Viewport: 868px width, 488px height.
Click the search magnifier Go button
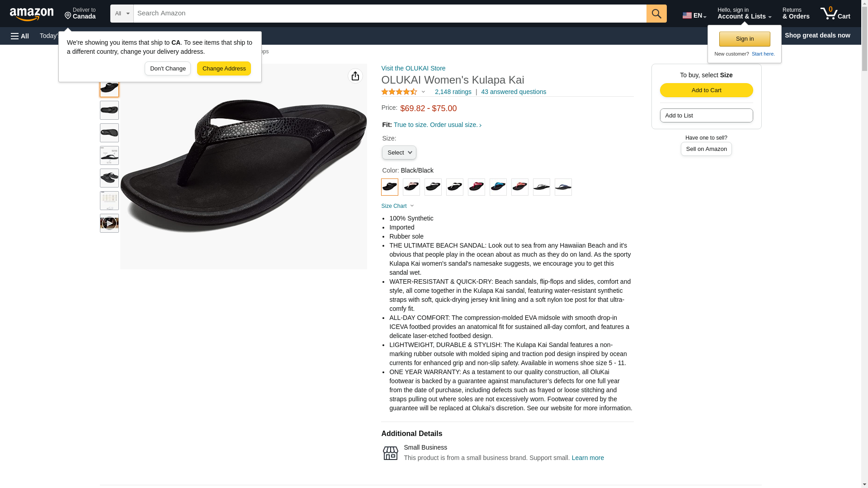point(656,14)
